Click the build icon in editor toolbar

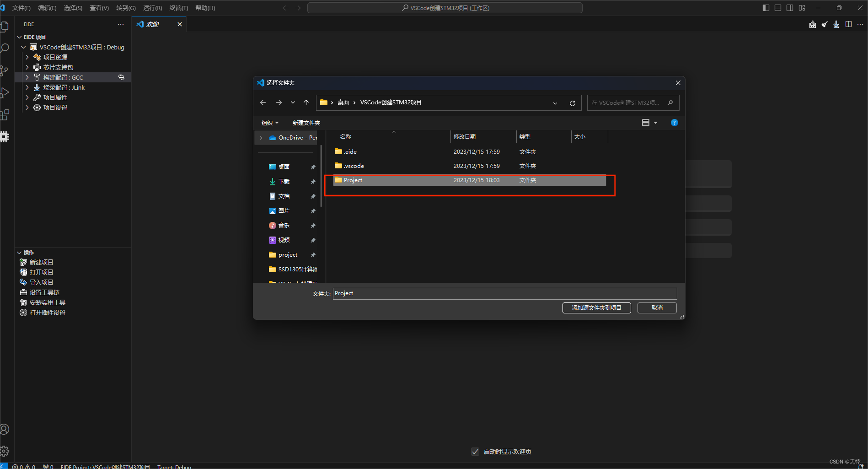(813, 24)
